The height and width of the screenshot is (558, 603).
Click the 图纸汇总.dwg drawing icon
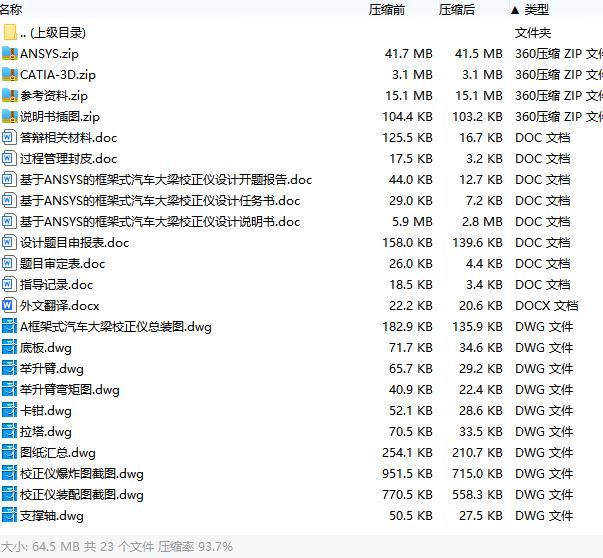pyautogui.click(x=9, y=453)
